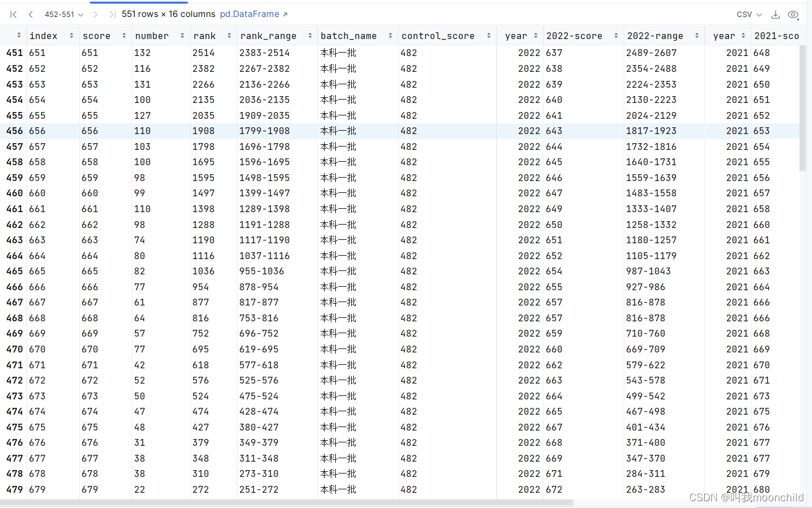Image resolution: width=812 pixels, height=508 pixels.
Task: Select rank cell 1398
Action: (204, 209)
